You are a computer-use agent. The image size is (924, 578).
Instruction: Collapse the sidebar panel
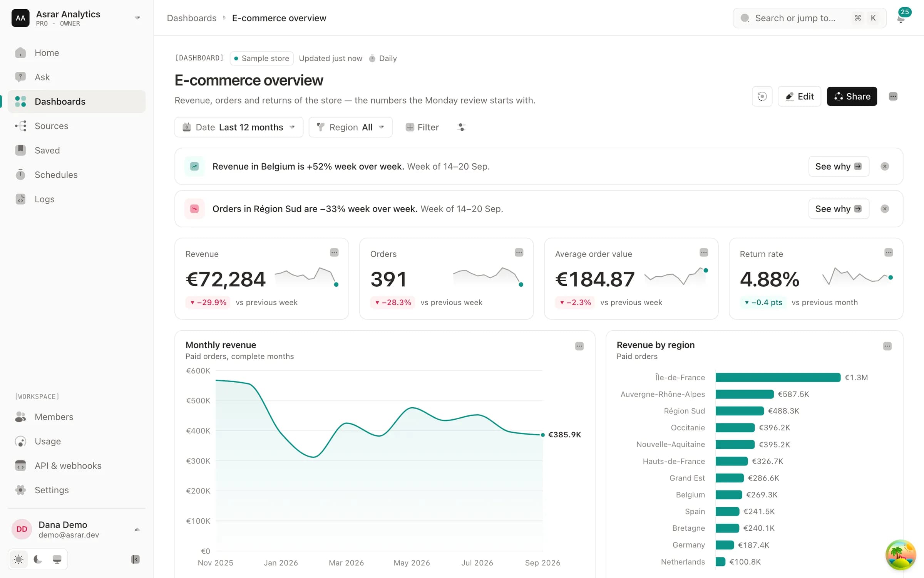click(135, 559)
